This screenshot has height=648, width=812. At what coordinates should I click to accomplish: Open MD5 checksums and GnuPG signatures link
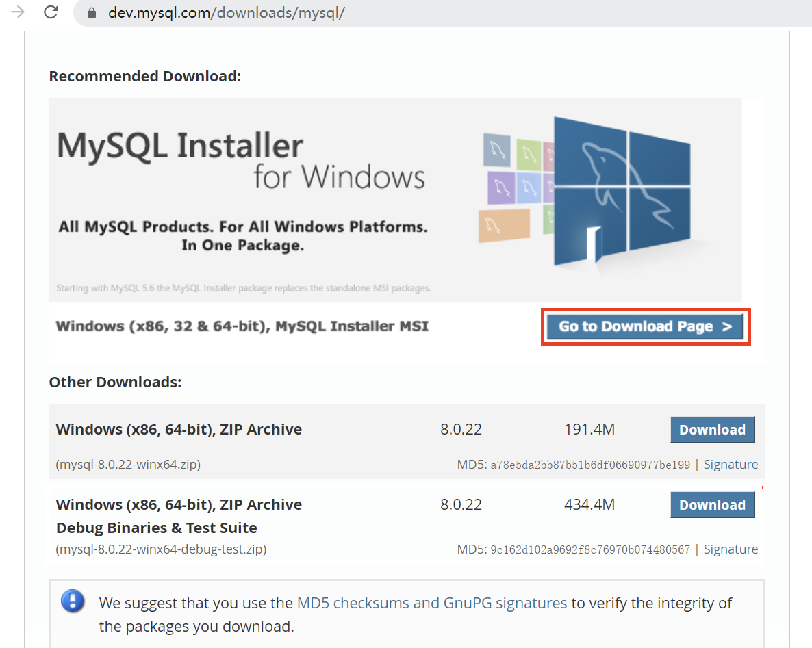tap(431, 603)
